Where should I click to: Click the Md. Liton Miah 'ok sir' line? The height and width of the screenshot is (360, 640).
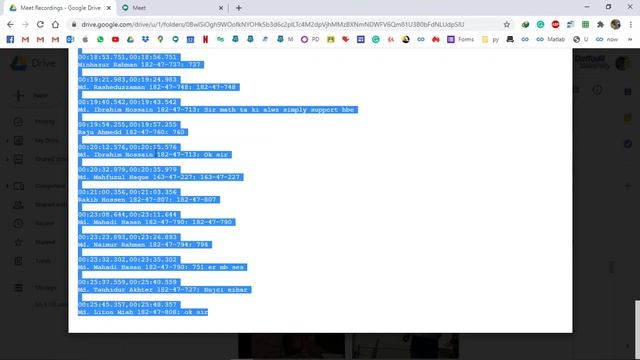point(143,312)
